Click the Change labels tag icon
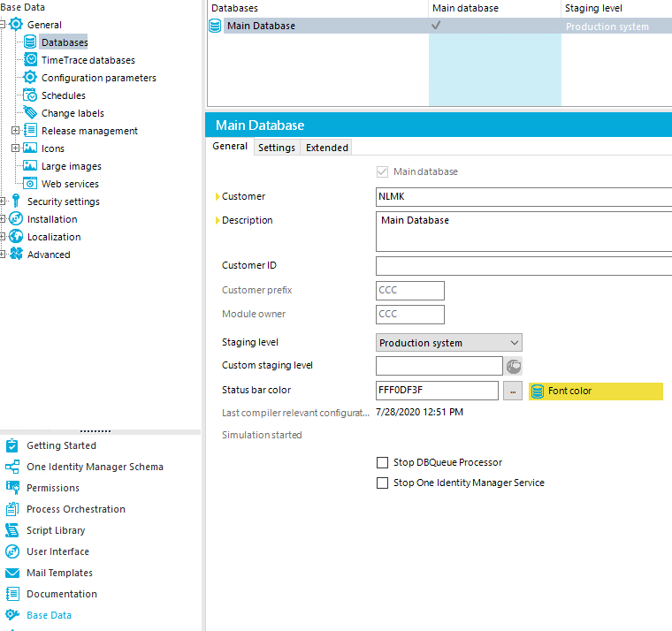This screenshot has width=672, height=631. pyautogui.click(x=30, y=113)
